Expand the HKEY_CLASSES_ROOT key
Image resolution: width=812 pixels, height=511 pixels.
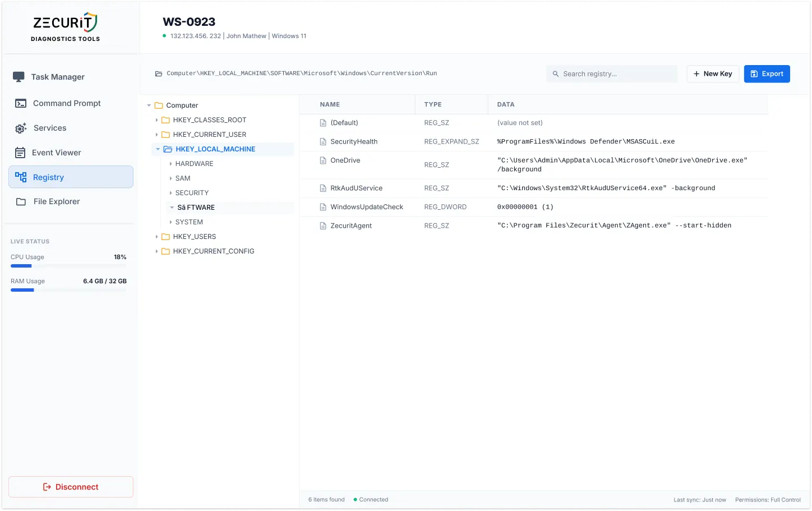click(x=156, y=119)
